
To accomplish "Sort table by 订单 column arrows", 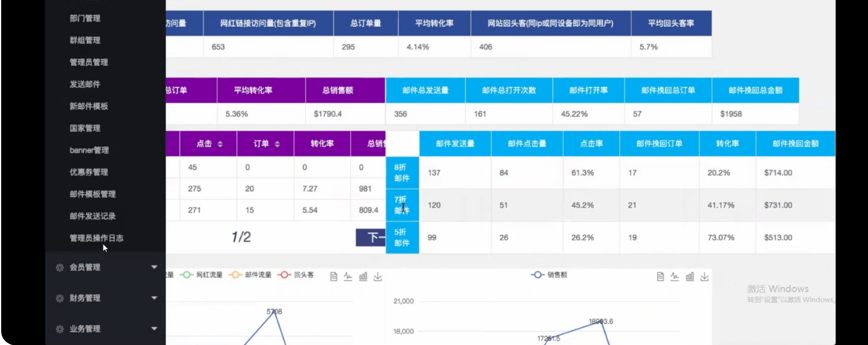I will pos(277,144).
